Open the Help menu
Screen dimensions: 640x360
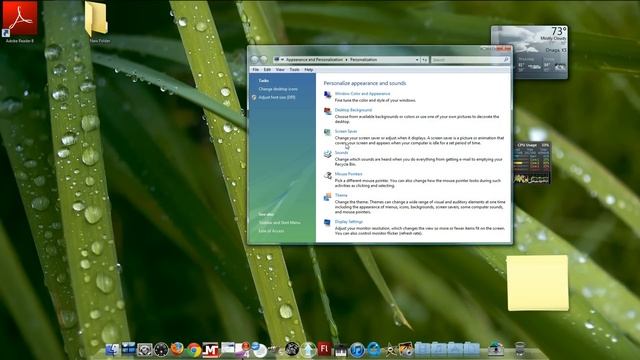coord(309,70)
